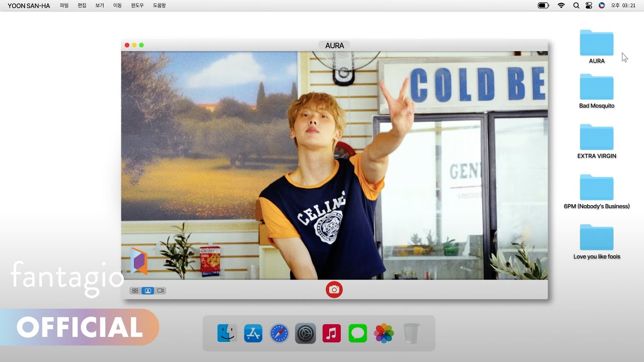This screenshot has height=362, width=644.
Task: Open System Preferences gear in dock
Action: (x=305, y=333)
